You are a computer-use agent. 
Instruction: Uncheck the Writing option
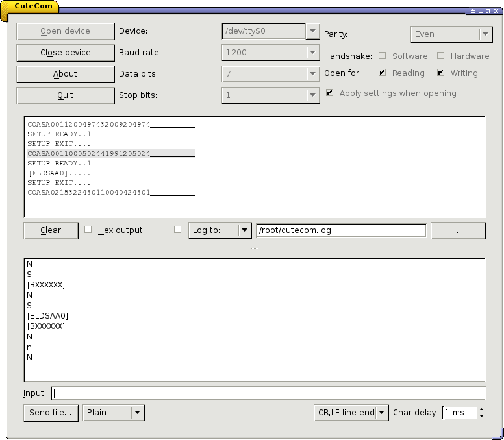pos(441,73)
